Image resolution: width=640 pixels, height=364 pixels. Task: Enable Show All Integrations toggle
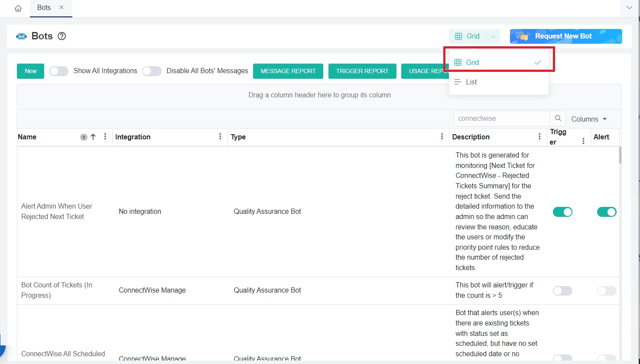tap(59, 71)
